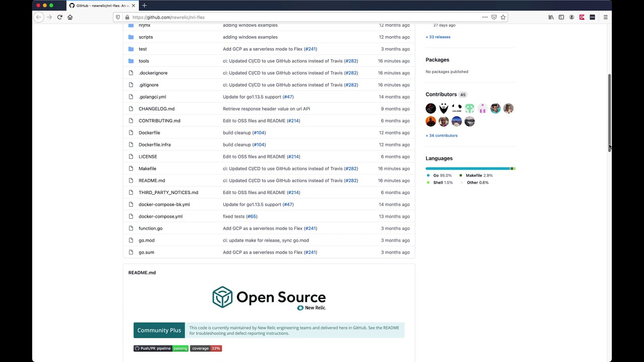This screenshot has height=362, width=644.
Task: Open CONTRIBUTING.md
Action: point(159,121)
